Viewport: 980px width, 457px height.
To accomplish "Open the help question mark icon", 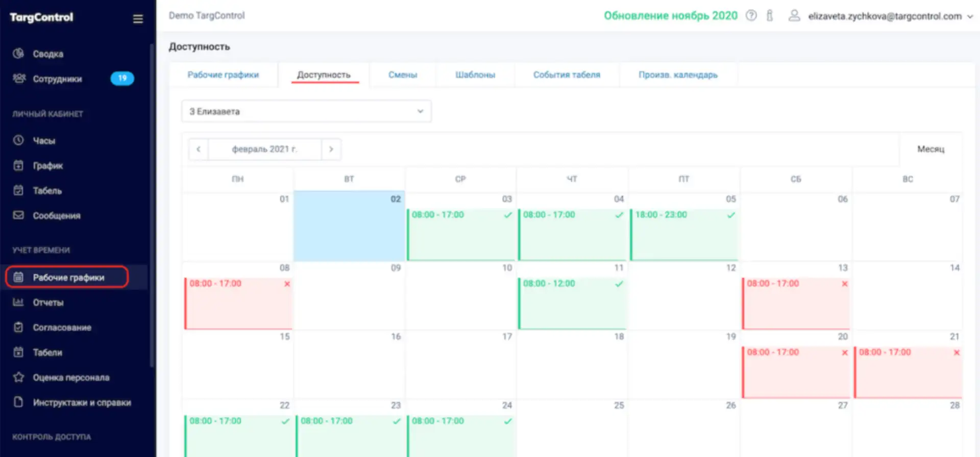I will [x=751, y=15].
